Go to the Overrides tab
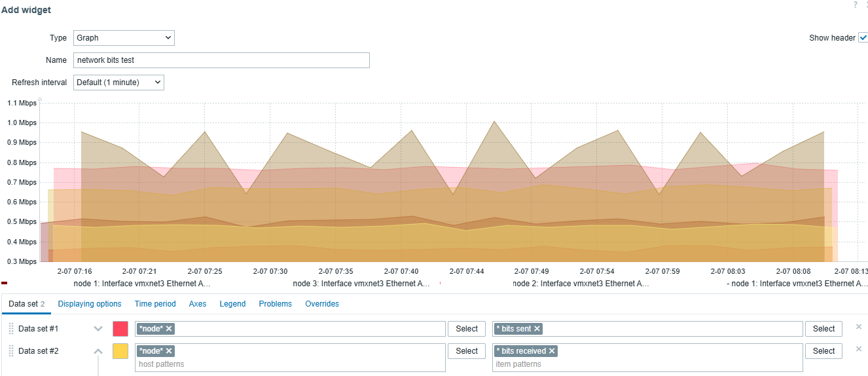 (x=322, y=304)
